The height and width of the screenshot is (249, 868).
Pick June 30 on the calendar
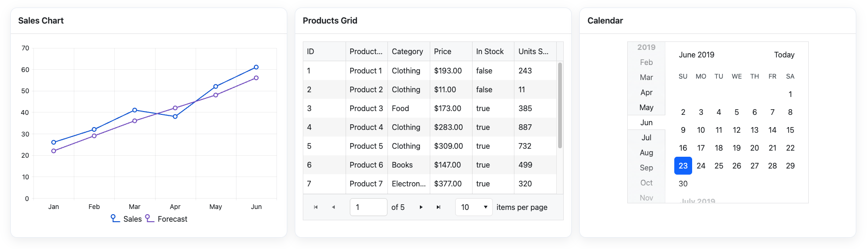pyautogui.click(x=683, y=184)
